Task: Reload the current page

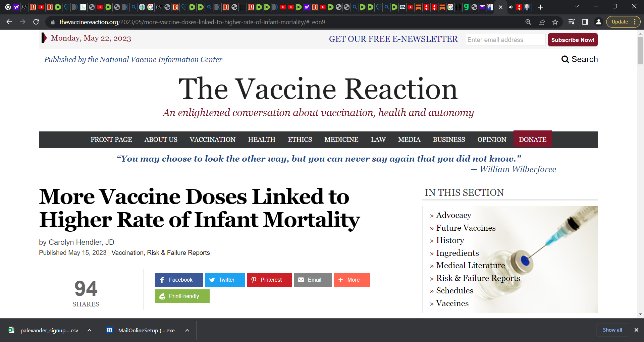Action: click(x=36, y=22)
